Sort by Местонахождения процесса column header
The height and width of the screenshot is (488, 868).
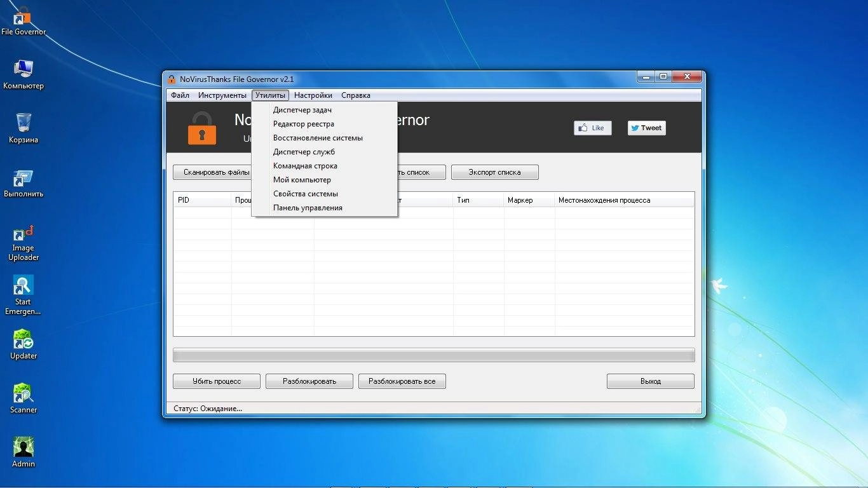coord(624,200)
